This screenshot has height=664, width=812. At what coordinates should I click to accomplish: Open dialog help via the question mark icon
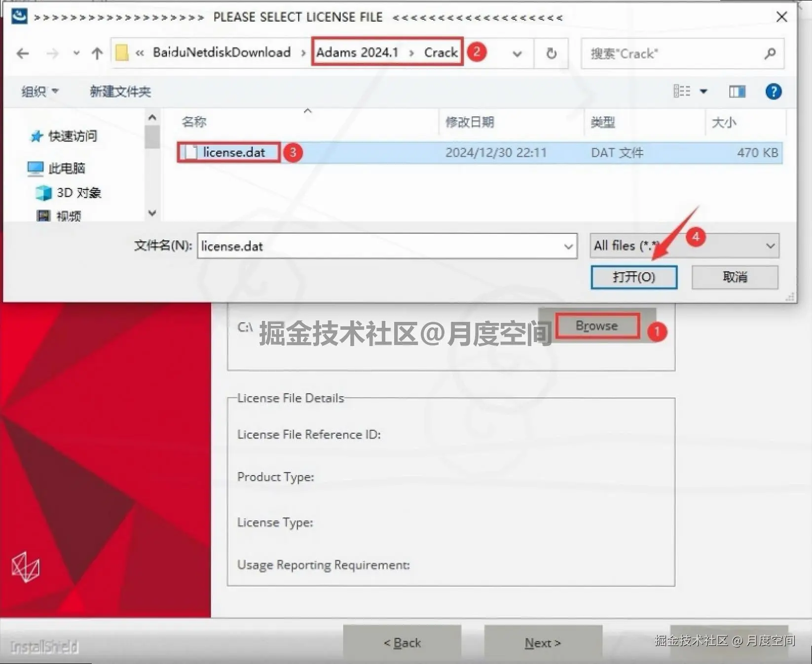pos(774,91)
